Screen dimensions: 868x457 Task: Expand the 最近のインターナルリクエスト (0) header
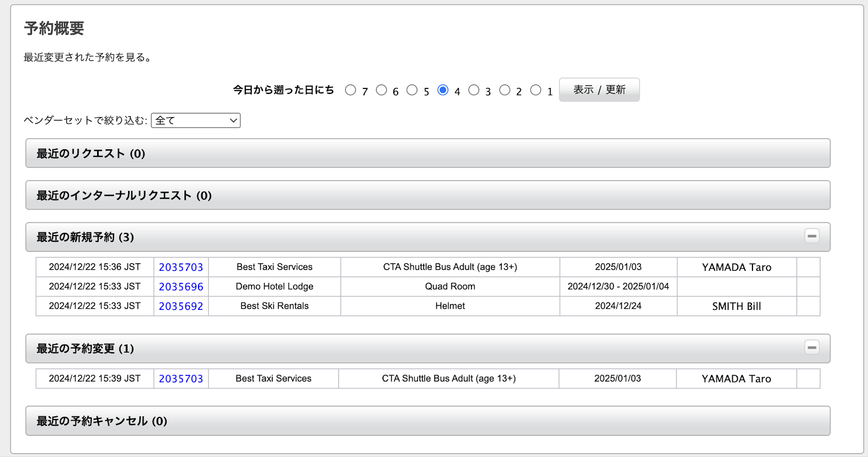coord(124,195)
